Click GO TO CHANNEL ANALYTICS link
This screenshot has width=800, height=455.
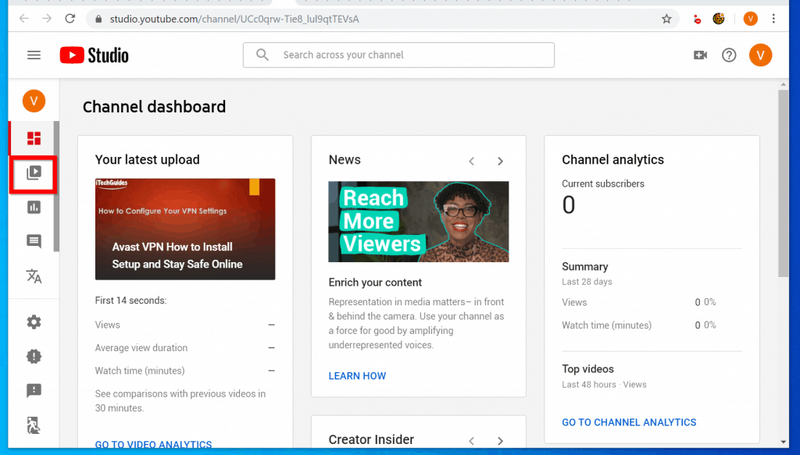click(629, 422)
